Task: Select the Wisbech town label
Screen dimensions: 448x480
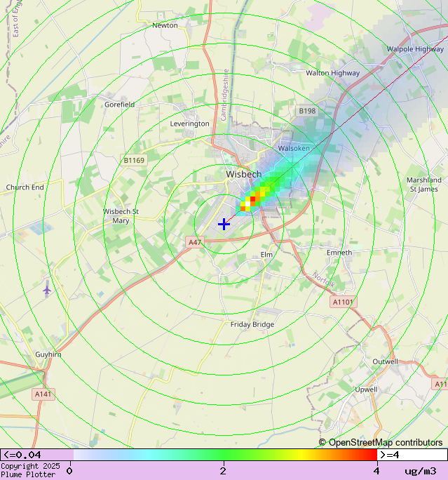Action: coord(244,174)
